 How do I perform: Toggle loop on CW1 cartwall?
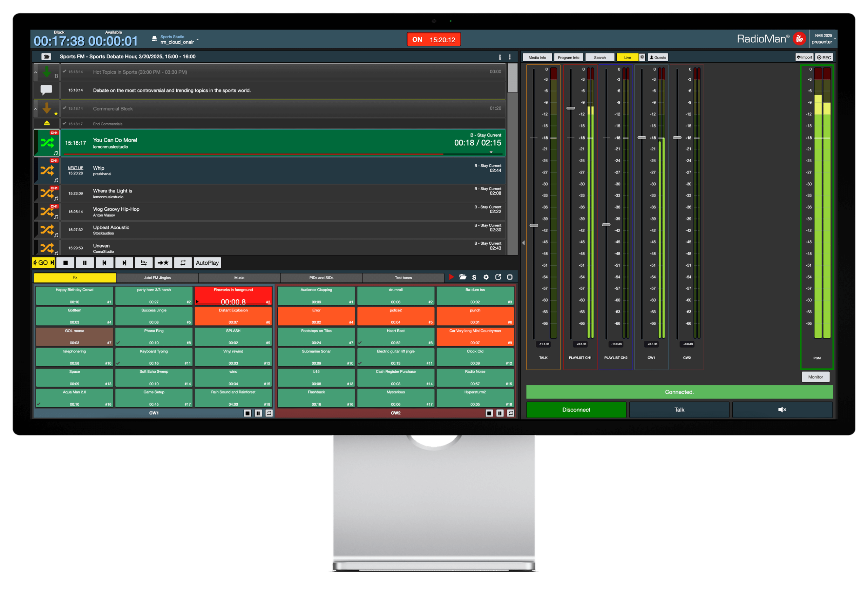click(269, 413)
